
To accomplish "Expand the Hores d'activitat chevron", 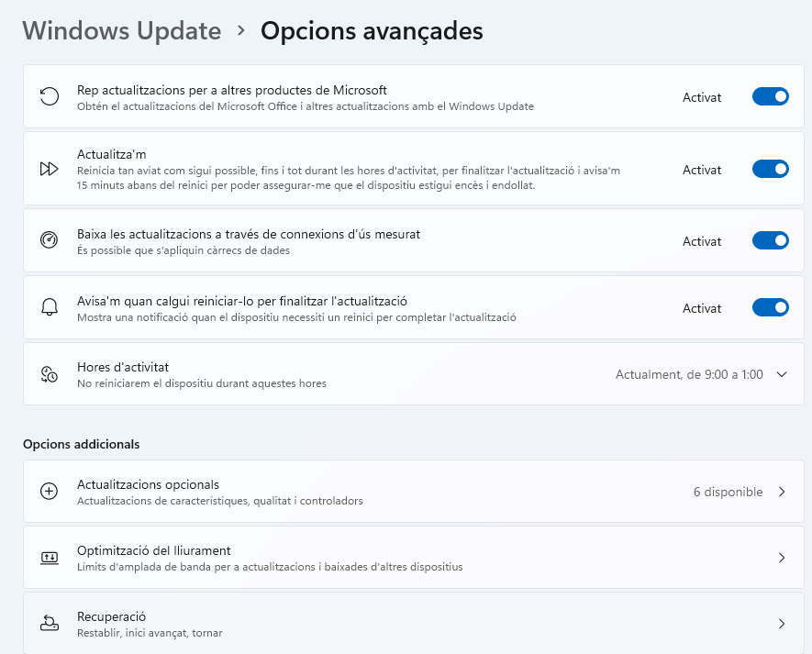I will click(782, 374).
